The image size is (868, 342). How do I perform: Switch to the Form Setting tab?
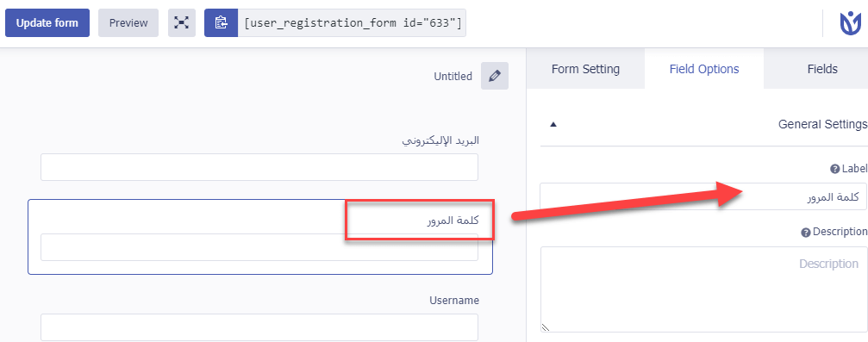585,69
